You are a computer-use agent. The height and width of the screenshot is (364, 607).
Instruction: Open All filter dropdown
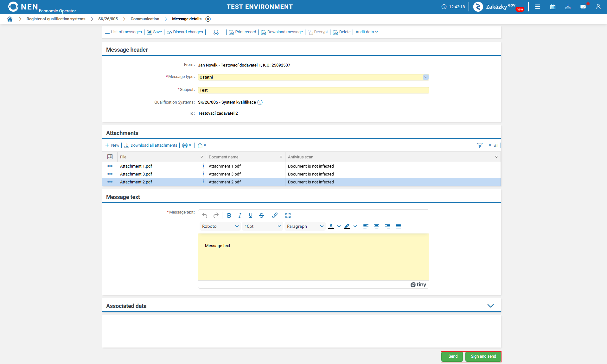[x=494, y=146]
